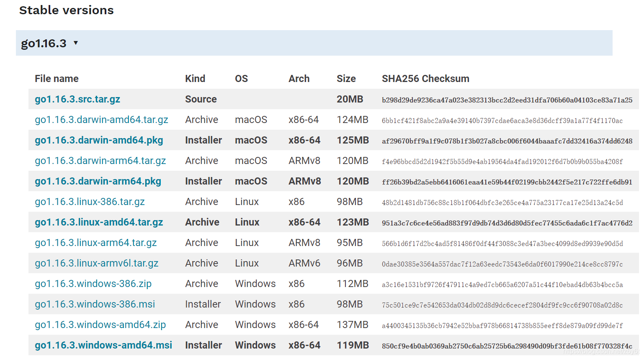Select checksum starting with b298d29de9236
Viewport: 644px width, 359px height.
[x=507, y=100]
